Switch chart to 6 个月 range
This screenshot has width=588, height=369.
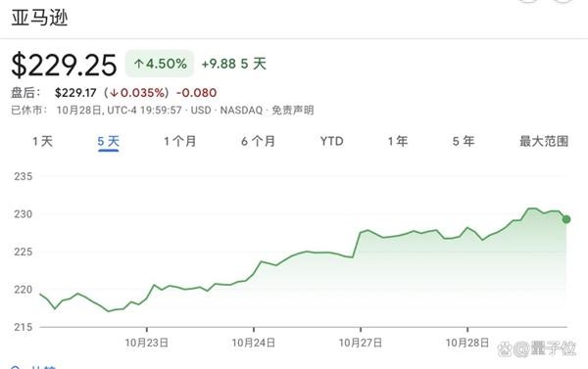click(x=258, y=141)
